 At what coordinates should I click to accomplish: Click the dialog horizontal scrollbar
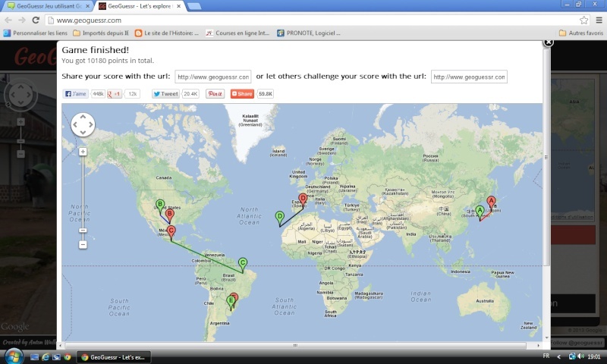(x=295, y=346)
